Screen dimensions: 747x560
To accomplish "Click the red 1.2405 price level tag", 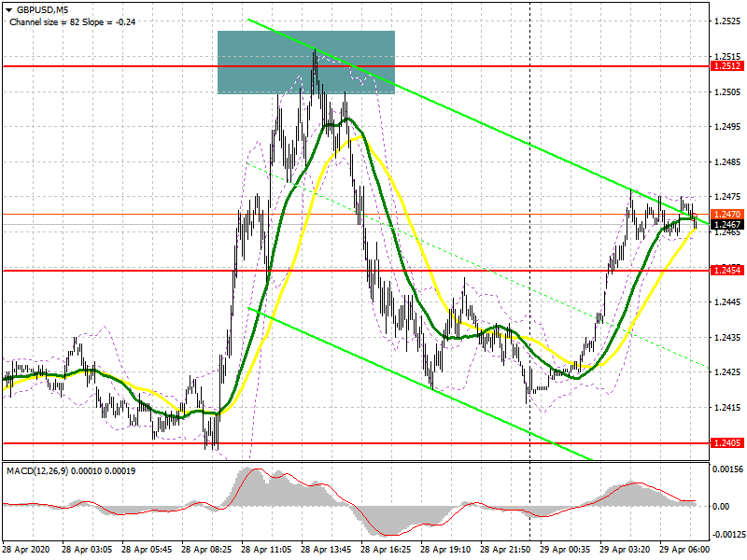I will (727, 442).
